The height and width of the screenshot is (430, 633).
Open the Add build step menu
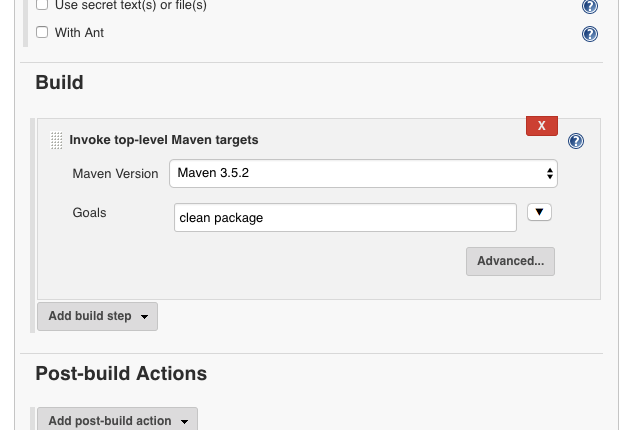tap(97, 316)
